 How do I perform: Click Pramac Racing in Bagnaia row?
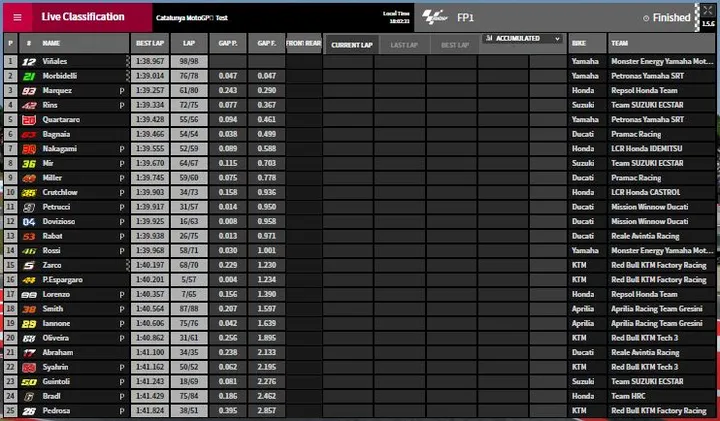[636, 135]
